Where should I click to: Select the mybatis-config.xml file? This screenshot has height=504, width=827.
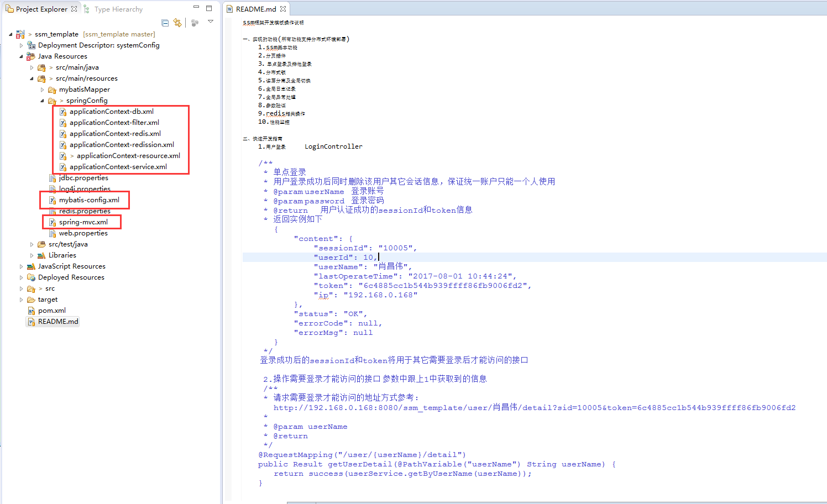pyautogui.click(x=89, y=200)
